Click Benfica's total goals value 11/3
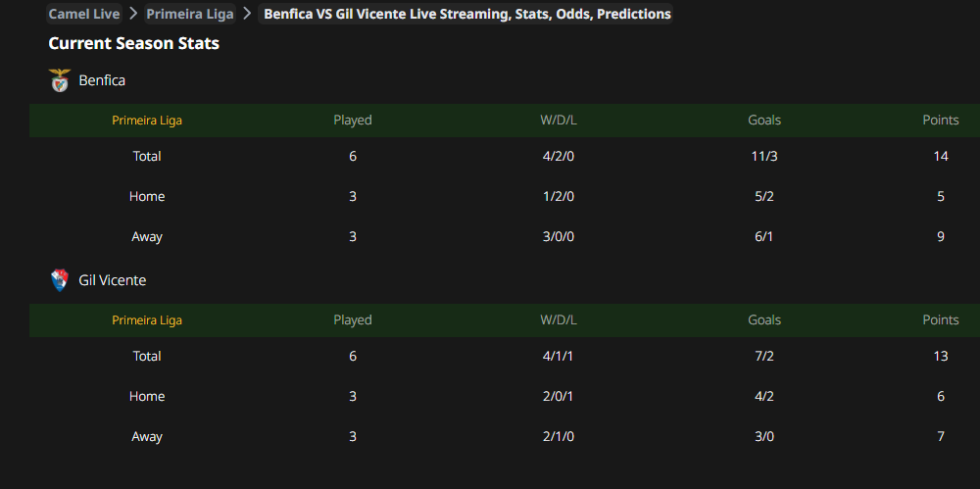 click(764, 156)
